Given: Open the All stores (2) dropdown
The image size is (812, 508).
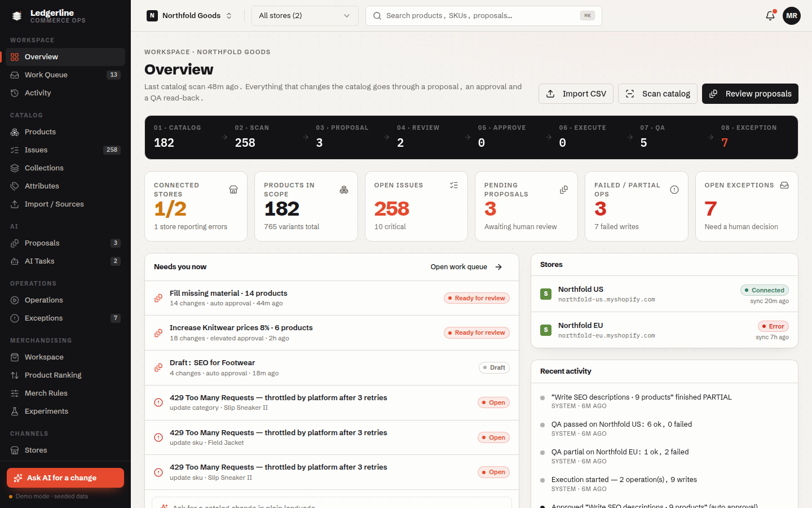Looking at the screenshot, I should coord(305,16).
